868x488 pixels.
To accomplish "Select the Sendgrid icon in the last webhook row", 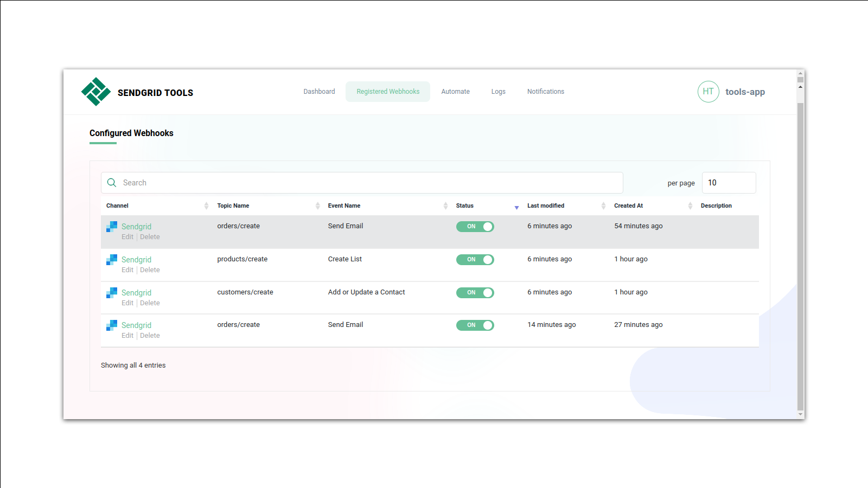I will coord(111,325).
